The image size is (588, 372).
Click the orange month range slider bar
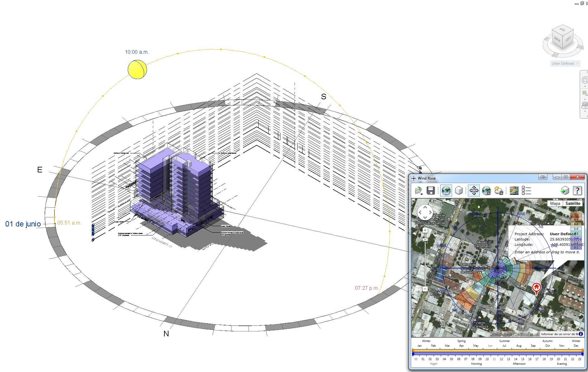(x=498, y=350)
